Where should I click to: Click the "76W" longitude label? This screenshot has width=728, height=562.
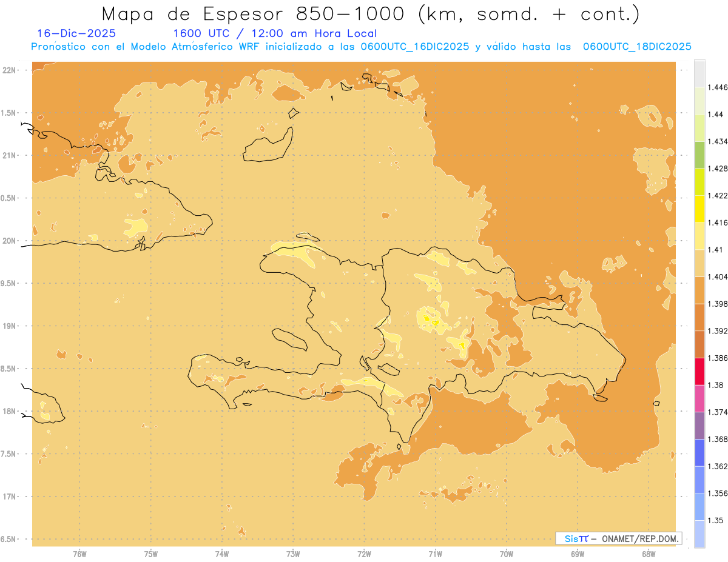pos(79,554)
